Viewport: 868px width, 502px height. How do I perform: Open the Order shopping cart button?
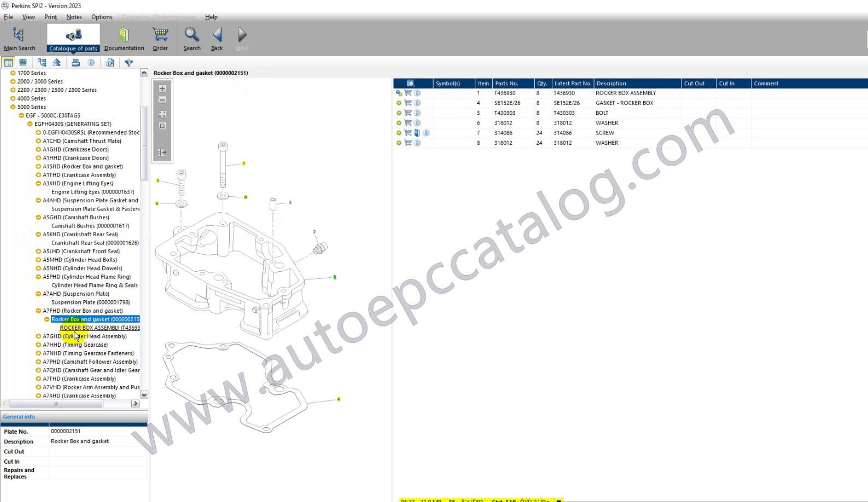coord(160,39)
